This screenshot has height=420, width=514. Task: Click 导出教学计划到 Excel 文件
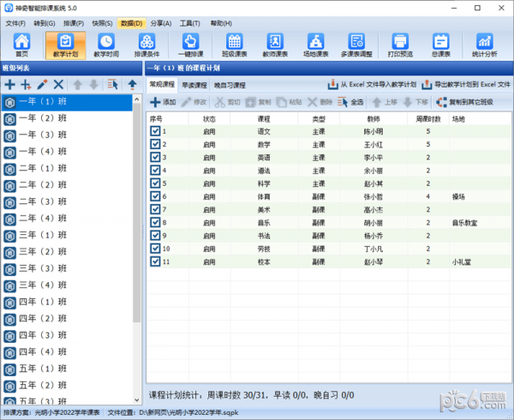pyautogui.click(x=465, y=85)
